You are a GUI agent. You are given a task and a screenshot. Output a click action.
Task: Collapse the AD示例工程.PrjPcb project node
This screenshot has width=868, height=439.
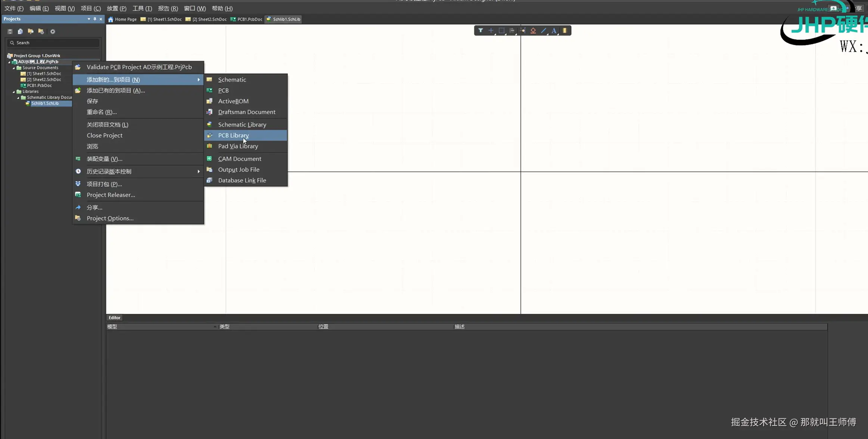point(9,62)
